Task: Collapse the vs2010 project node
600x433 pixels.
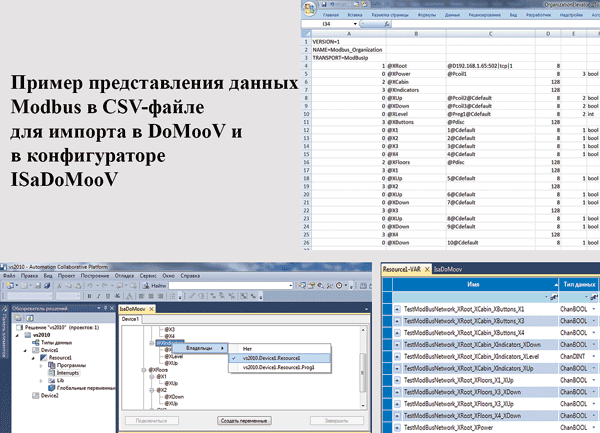Action: (17, 335)
